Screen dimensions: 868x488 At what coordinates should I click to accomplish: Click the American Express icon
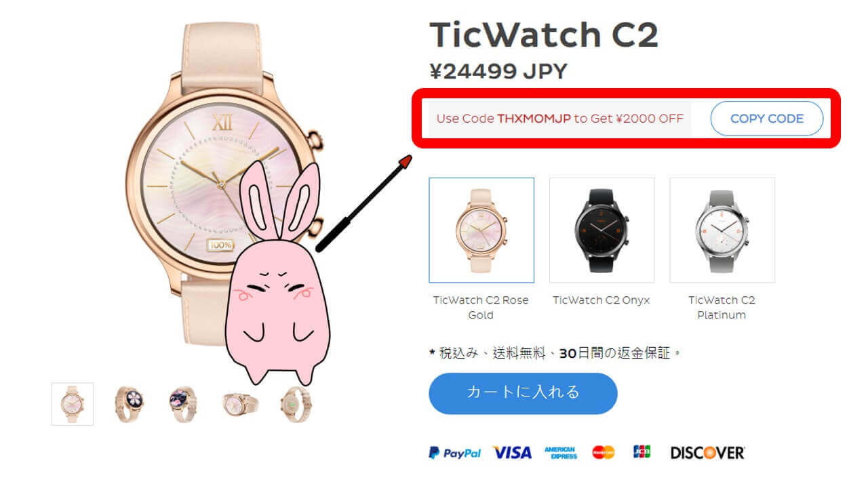coord(560,453)
